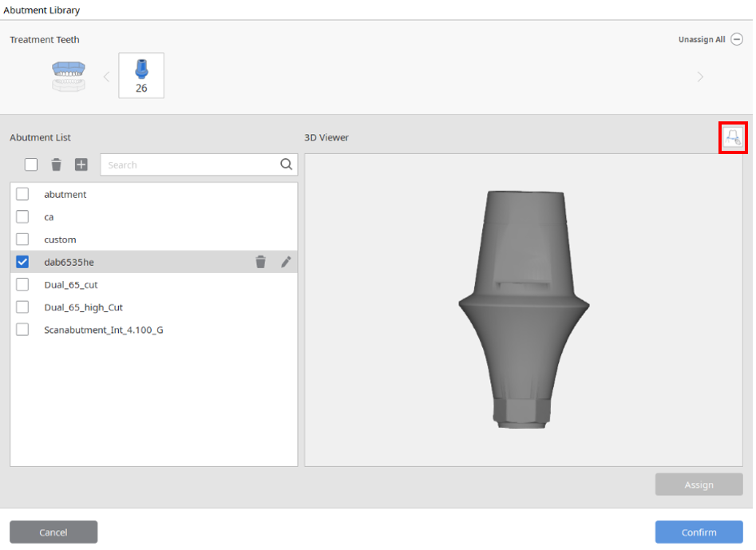Click the search magnifier icon
Viewport: 756px width, 550px height.
(286, 164)
